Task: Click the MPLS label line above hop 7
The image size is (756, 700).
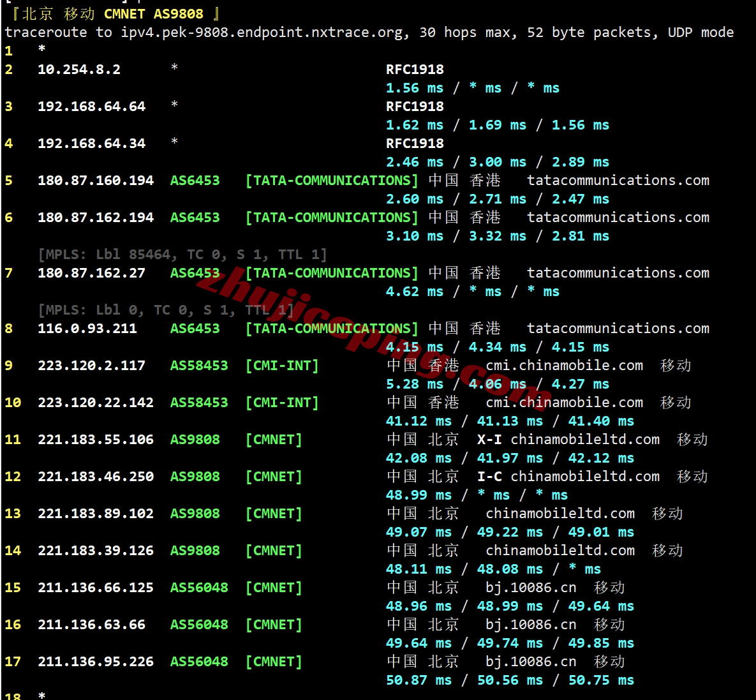Action: point(182,253)
